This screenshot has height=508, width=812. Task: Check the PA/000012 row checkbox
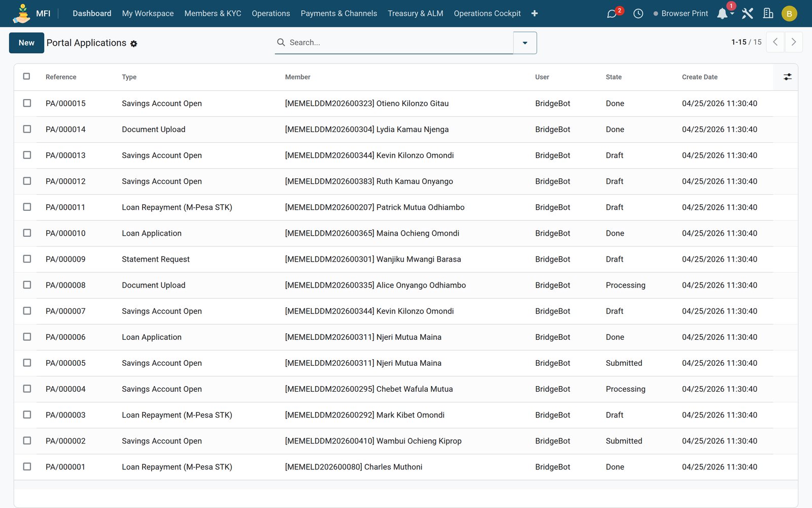tap(27, 181)
